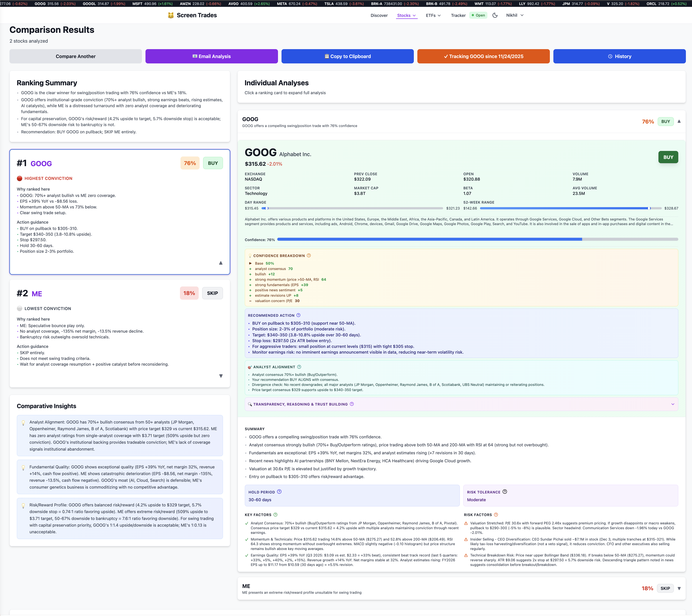Click the 18% confidence badge on #2 card
This screenshot has width=692, height=616.
[189, 293]
